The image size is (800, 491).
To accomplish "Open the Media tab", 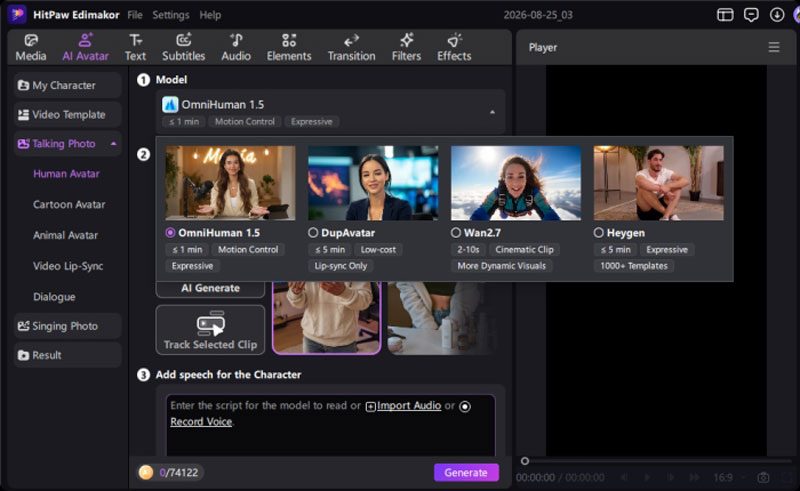I will click(x=31, y=47).
